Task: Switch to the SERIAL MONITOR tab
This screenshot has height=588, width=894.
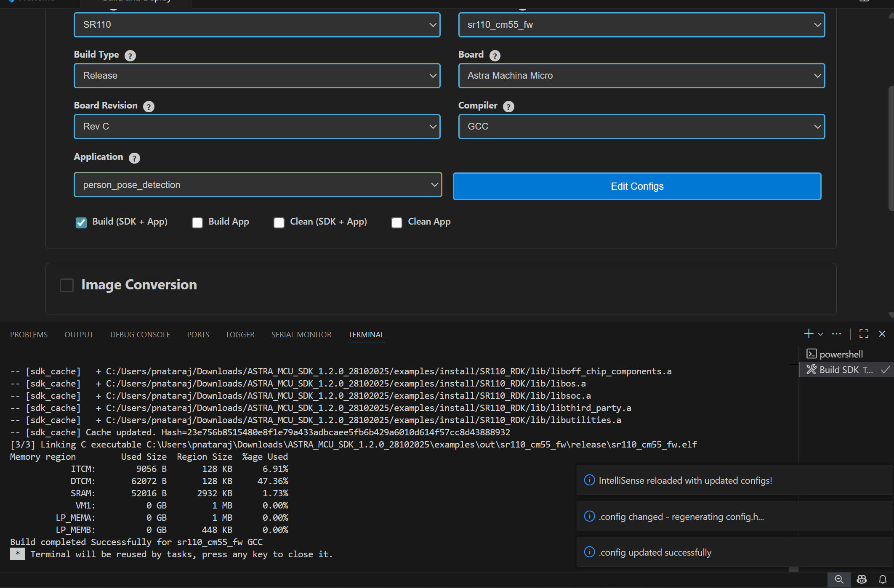Action: click(301, 335)
